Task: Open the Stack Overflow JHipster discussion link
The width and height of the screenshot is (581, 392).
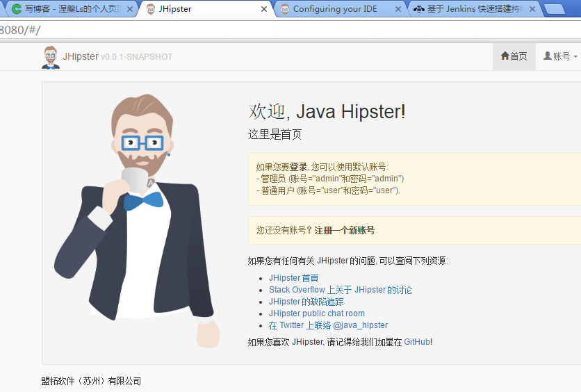Action: point(340,290)
